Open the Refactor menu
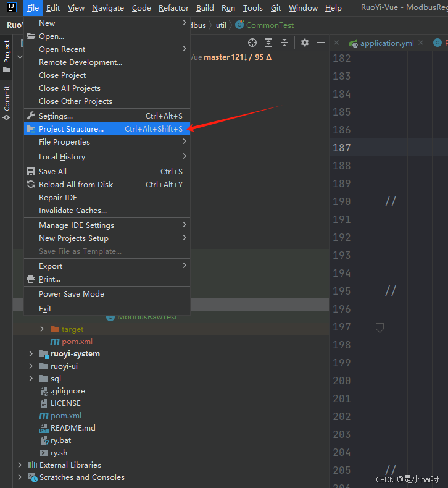 173,8
